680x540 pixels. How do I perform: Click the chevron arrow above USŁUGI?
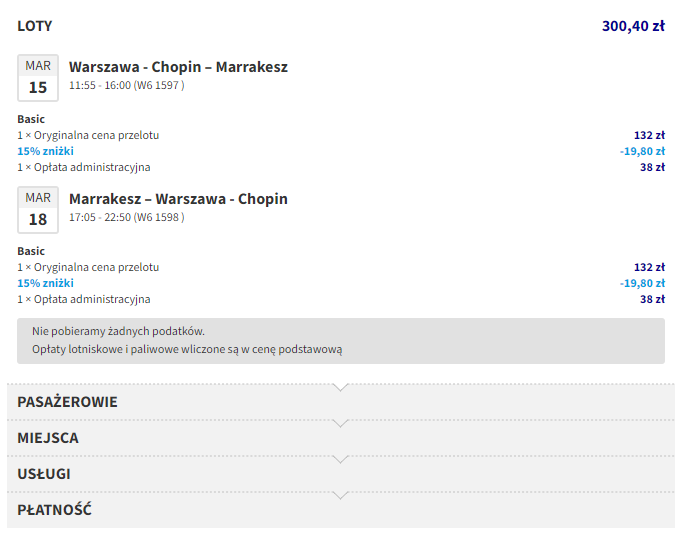point(341,459)
